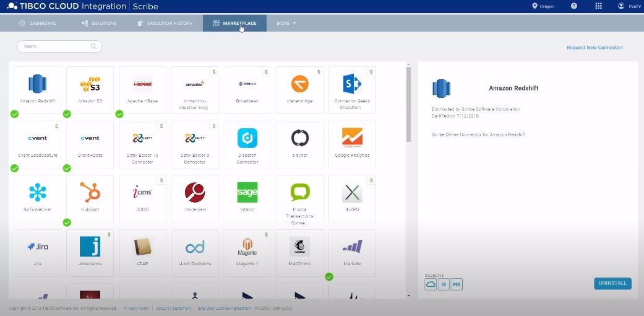
Task: Open the Security Statement link
Action: (173, 308)
